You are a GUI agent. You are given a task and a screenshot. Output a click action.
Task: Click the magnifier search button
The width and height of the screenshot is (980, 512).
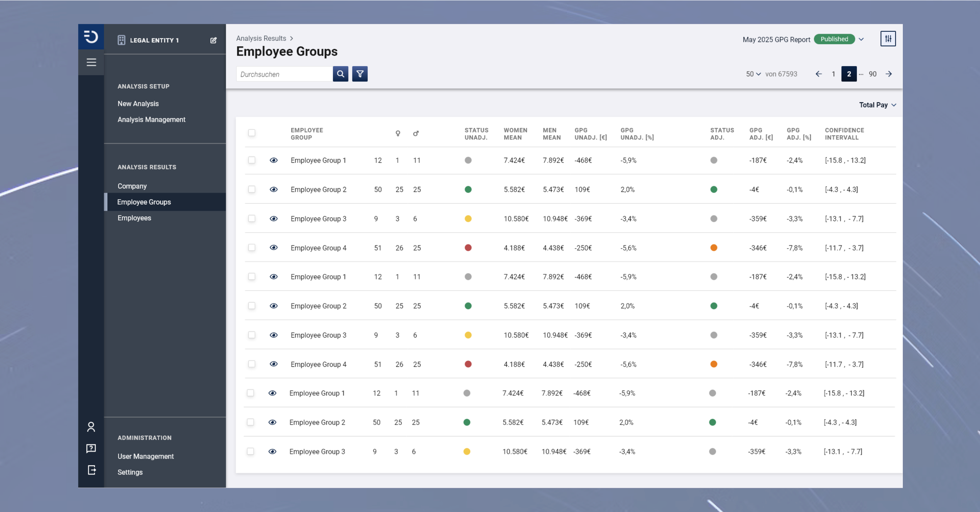coord(340,74)
